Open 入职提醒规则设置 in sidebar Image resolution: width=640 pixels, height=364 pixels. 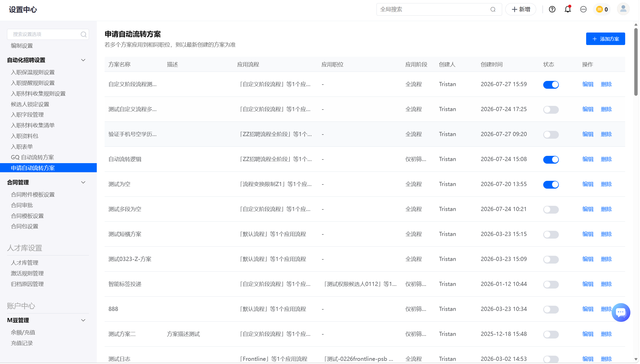pyautogui.click(x=33, y=83)
